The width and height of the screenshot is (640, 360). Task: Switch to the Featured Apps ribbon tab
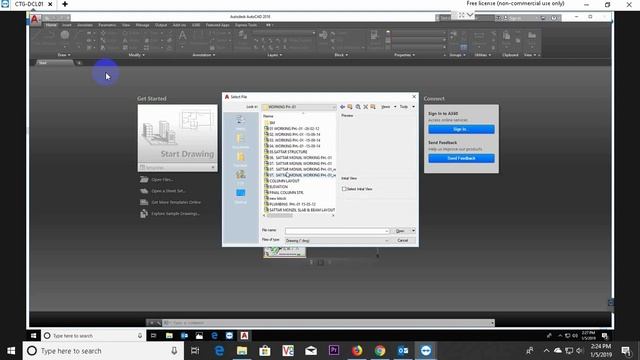pos(218,25)
